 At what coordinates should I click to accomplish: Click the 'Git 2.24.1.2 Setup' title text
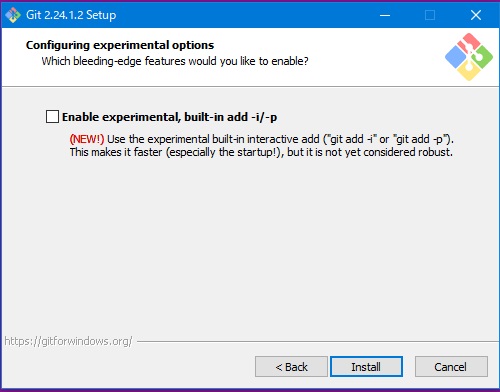(x=71, y=15)
